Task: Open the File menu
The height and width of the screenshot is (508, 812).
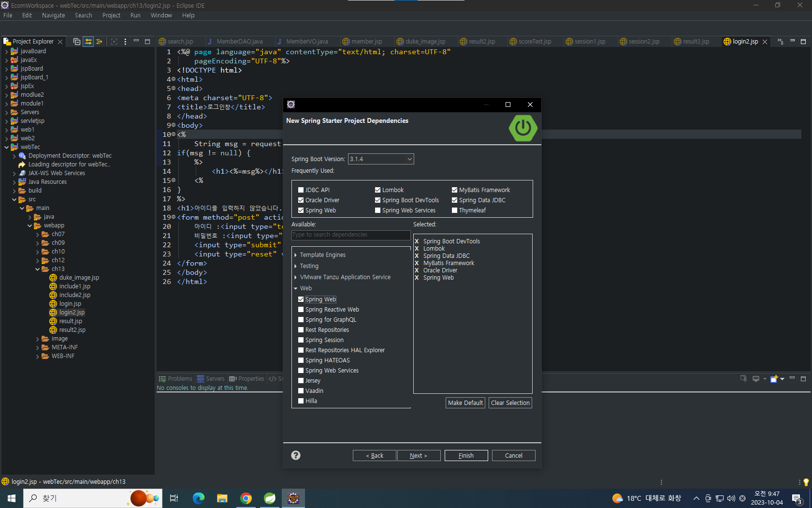Action: [x=8, y=15]
